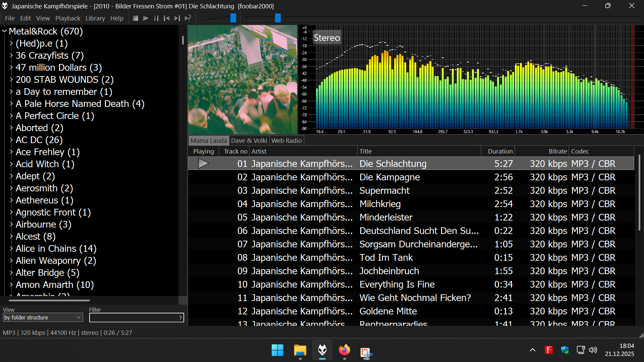
Task: Open the Playback menu
Action: coord(68,18)
